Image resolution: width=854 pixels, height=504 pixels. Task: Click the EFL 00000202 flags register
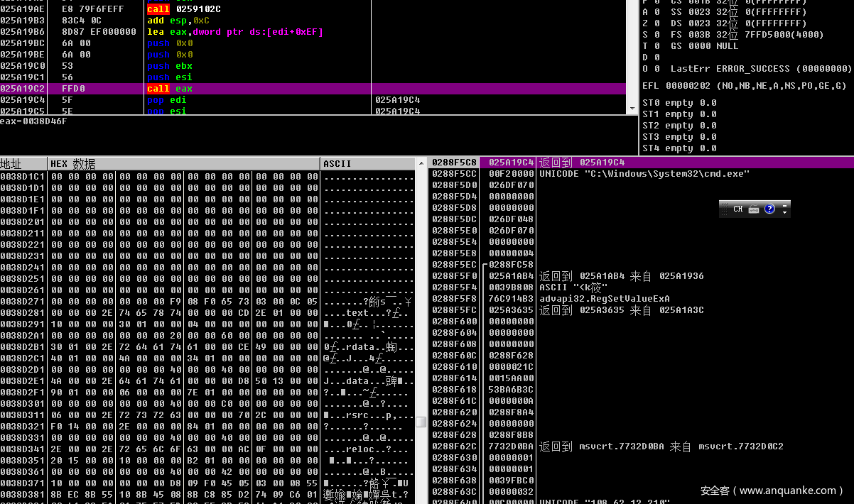[x=744, y=86]
